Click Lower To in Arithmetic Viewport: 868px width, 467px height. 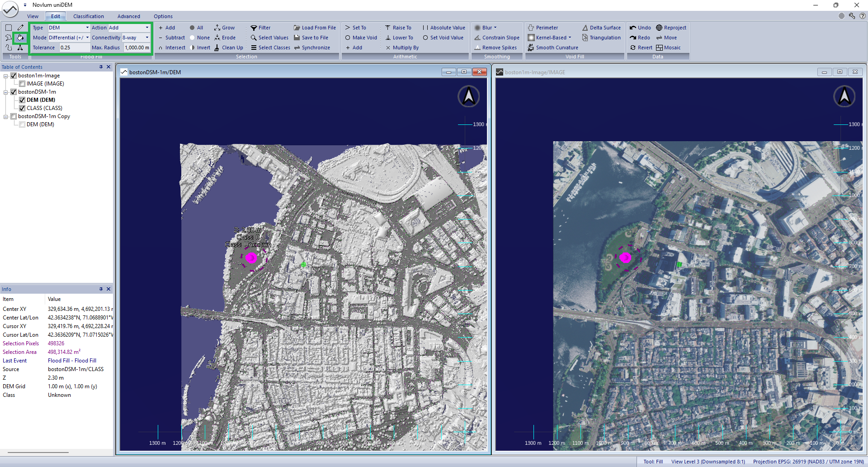point(399,38)
